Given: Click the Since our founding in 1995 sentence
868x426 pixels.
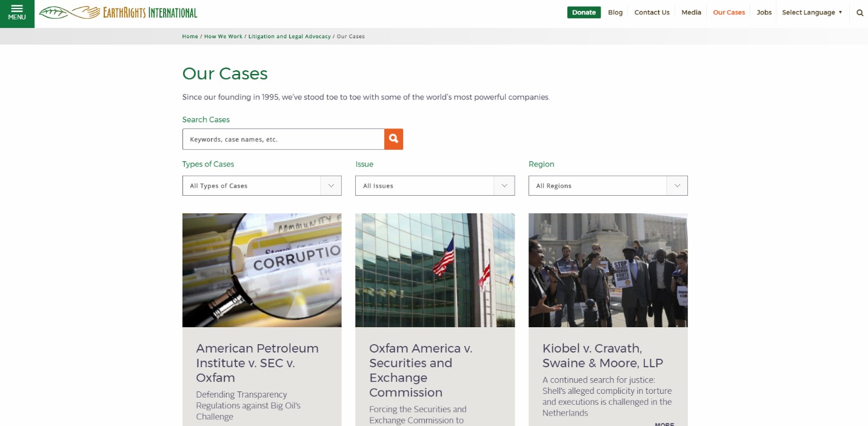Looking at the screenshot, I should point(366,97).
